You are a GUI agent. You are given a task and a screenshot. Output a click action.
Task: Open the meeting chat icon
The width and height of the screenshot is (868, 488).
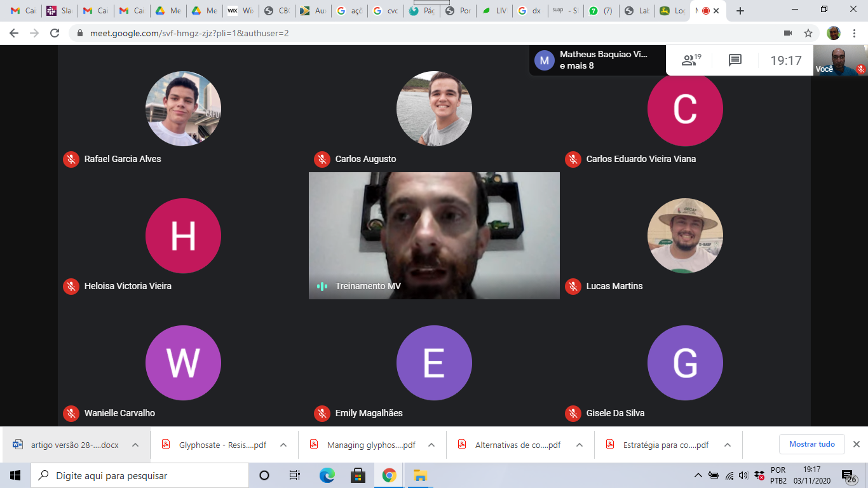[x=735, y=60]
